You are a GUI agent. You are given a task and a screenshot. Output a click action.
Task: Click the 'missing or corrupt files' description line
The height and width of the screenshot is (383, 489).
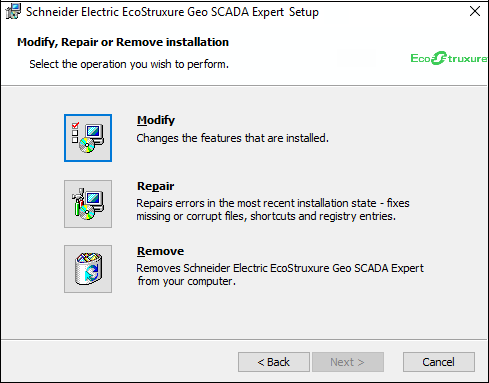(266, 216)
